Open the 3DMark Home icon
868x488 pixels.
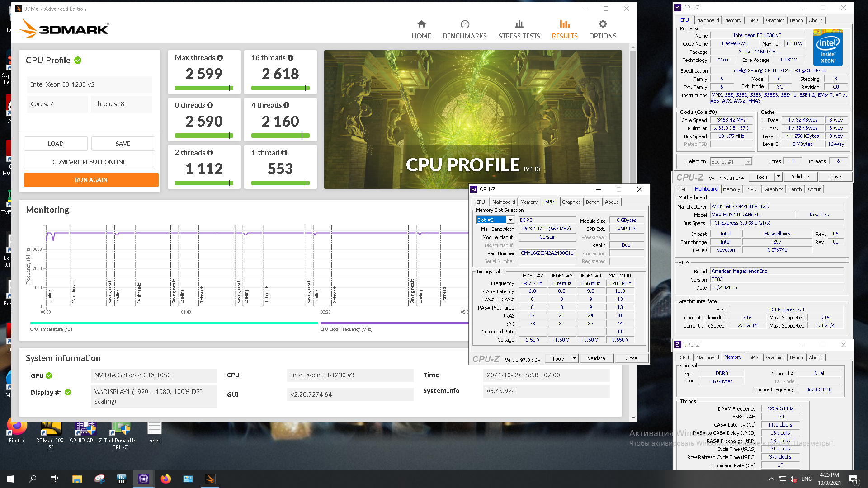421,24
